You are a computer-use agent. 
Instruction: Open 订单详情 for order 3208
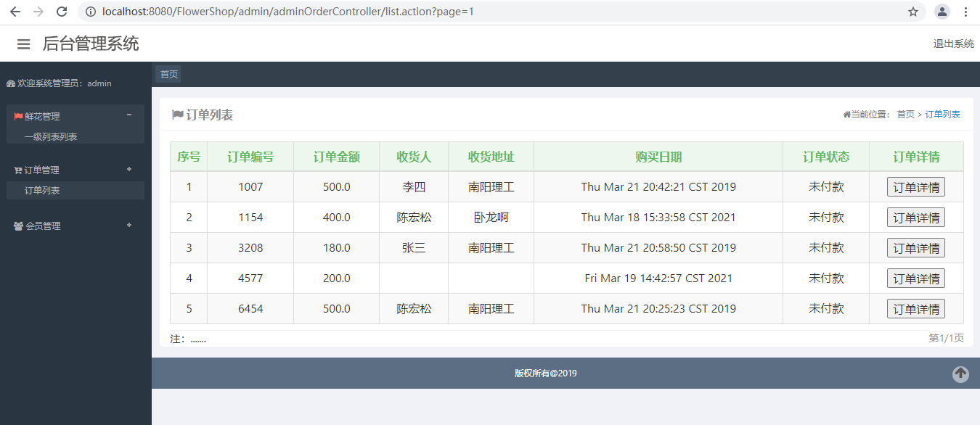915,248
